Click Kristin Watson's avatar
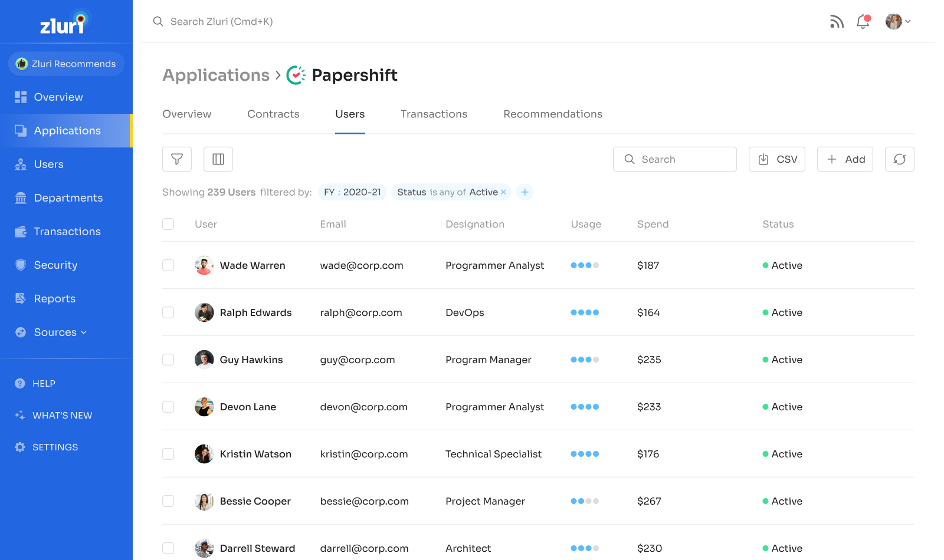The height and width of the screenshot is (560, 944). 204,454
